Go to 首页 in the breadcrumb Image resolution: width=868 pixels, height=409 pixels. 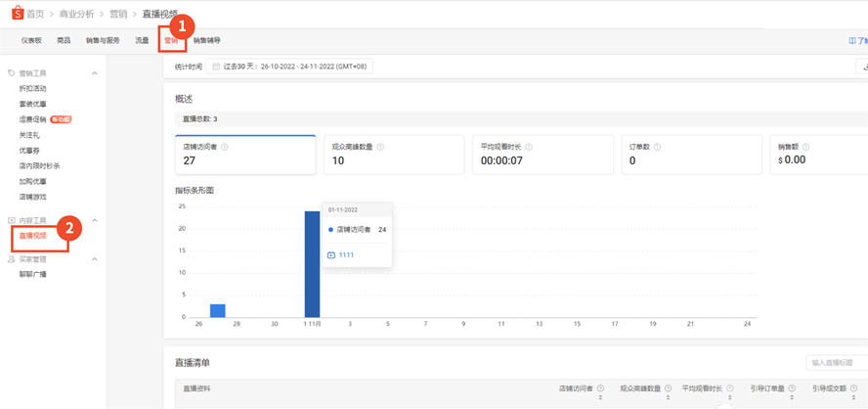point(36,14)
